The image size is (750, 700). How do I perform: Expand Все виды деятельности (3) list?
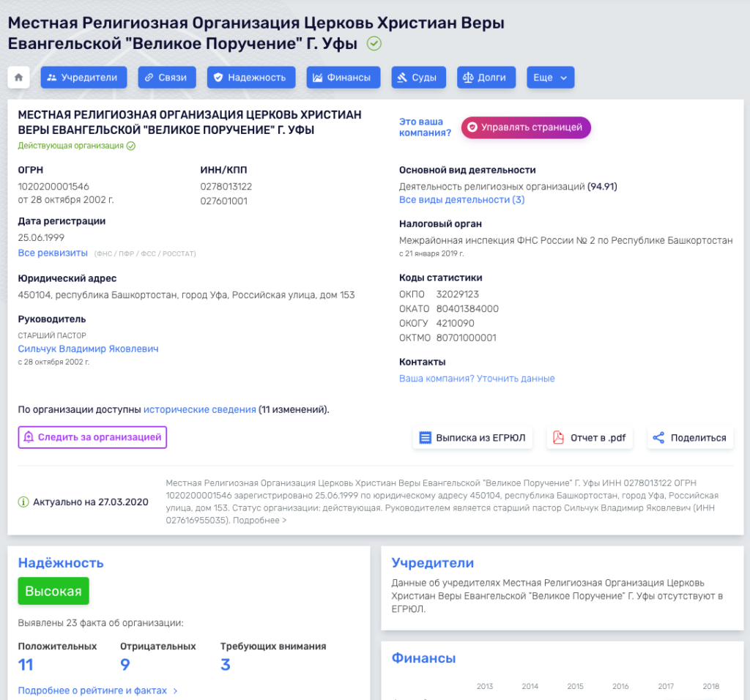[x=461, y=200]
